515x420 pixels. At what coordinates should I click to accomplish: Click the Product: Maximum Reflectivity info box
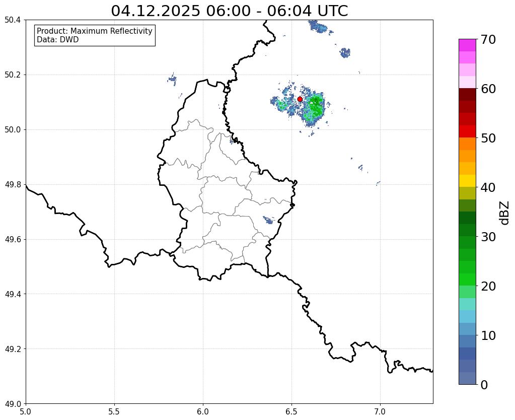coord(95,35)
